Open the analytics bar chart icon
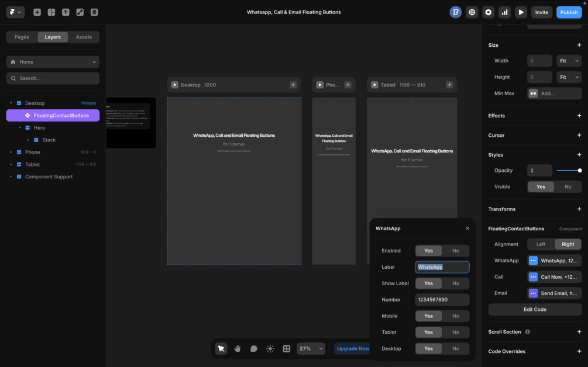 (505, 12)
